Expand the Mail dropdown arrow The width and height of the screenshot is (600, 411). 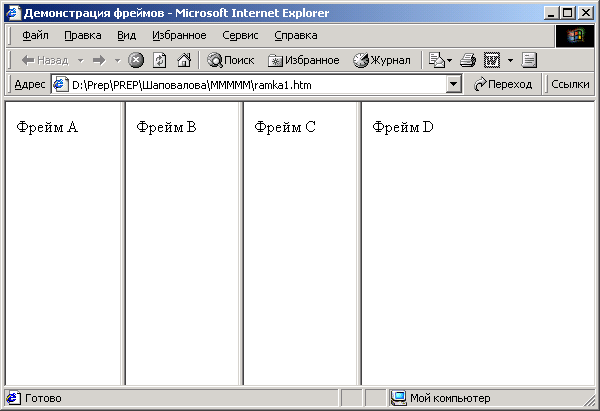449,60
